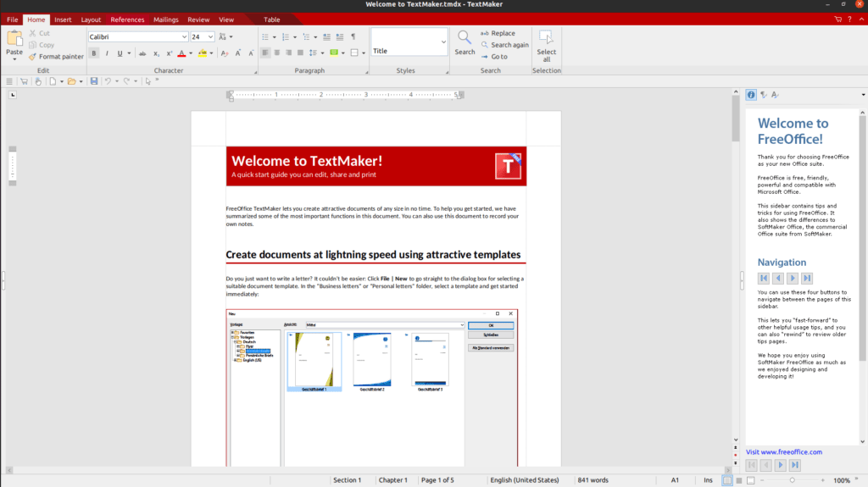The width and height of the screenshot is (868, 487).
Task: Click the reset character formatting icon
Action: (224, 53)
